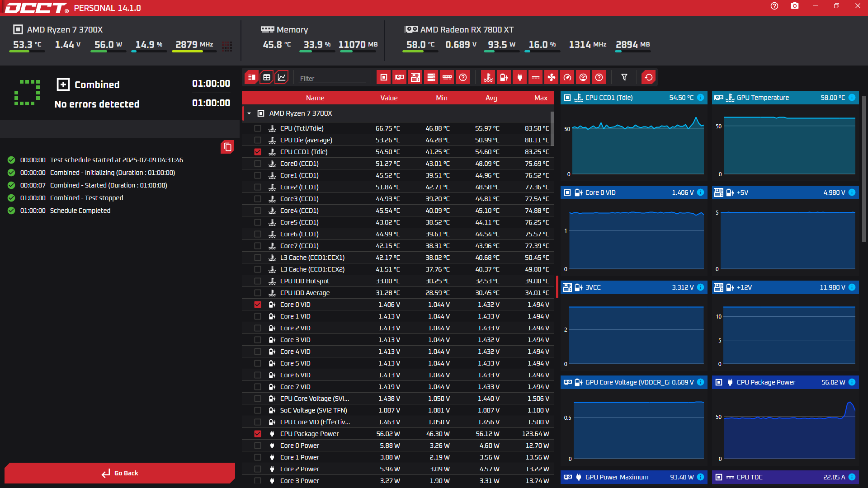Toggle the power plug sensor filter

coord(520,77)
